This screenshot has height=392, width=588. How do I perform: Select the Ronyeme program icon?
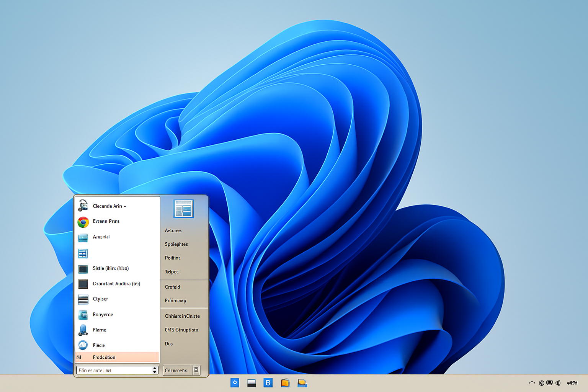[103, 314]
